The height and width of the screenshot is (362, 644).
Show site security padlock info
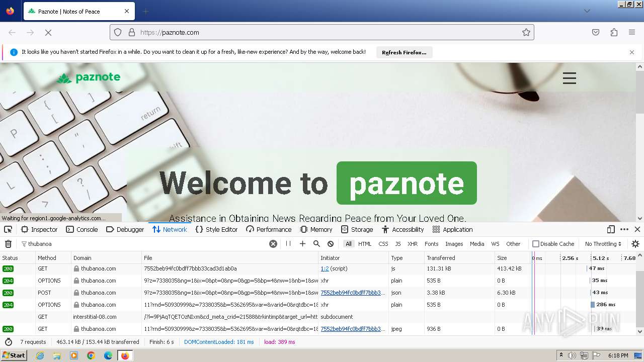pyautogui.click(x=132, y=32)
